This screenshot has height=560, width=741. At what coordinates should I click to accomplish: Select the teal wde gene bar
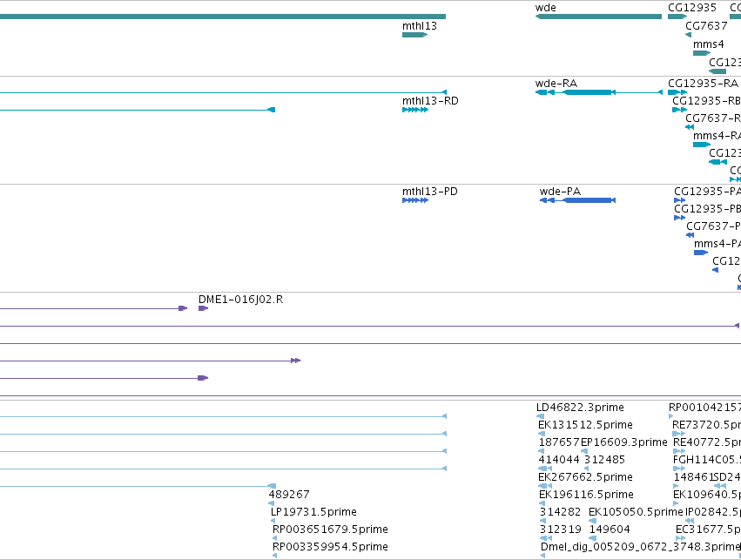point(598,17)
